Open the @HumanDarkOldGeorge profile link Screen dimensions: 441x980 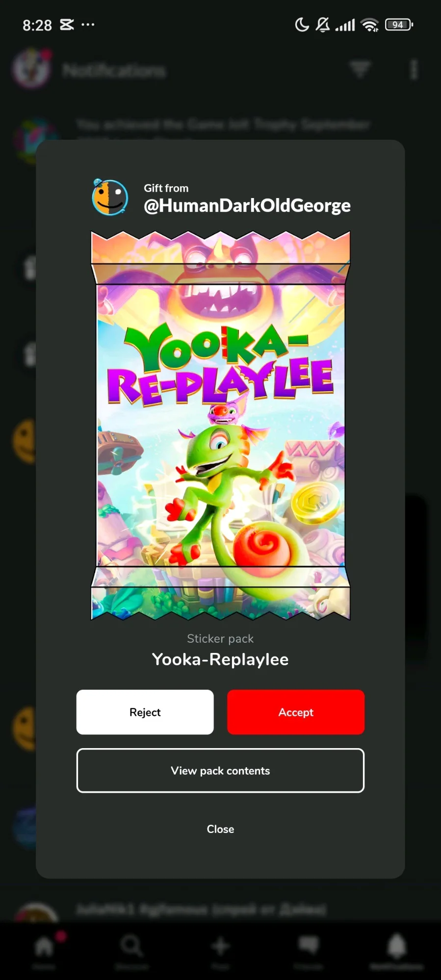tap(247, 205)
